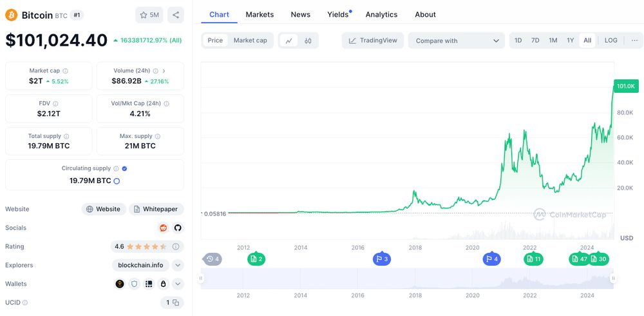The image size is (644, 316).
Task: Grab the right range slider handle
Action: click(x=613, y=279)
